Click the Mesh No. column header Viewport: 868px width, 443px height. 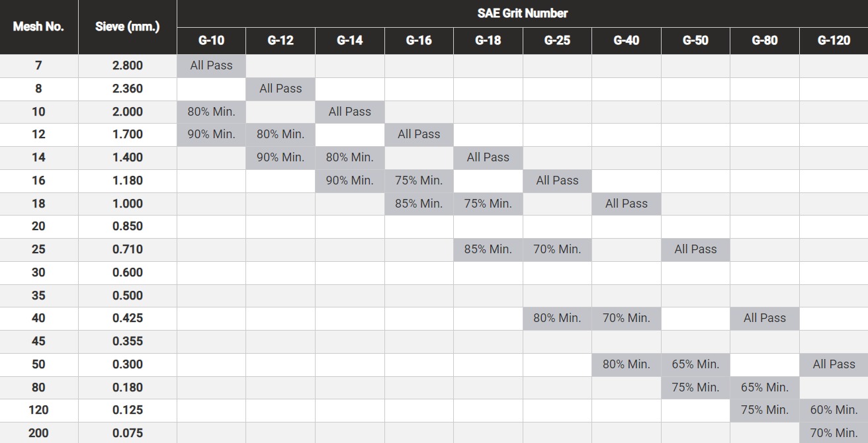[38, 27]
